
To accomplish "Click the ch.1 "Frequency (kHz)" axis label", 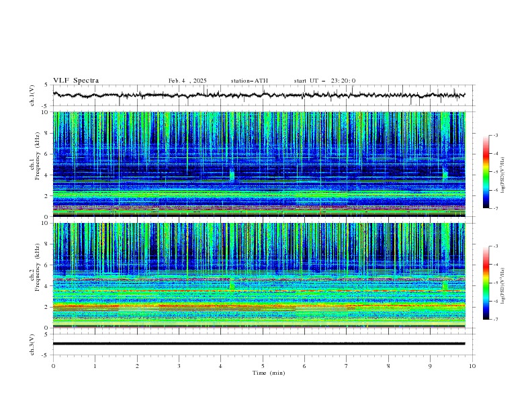I will click(38, 156).
